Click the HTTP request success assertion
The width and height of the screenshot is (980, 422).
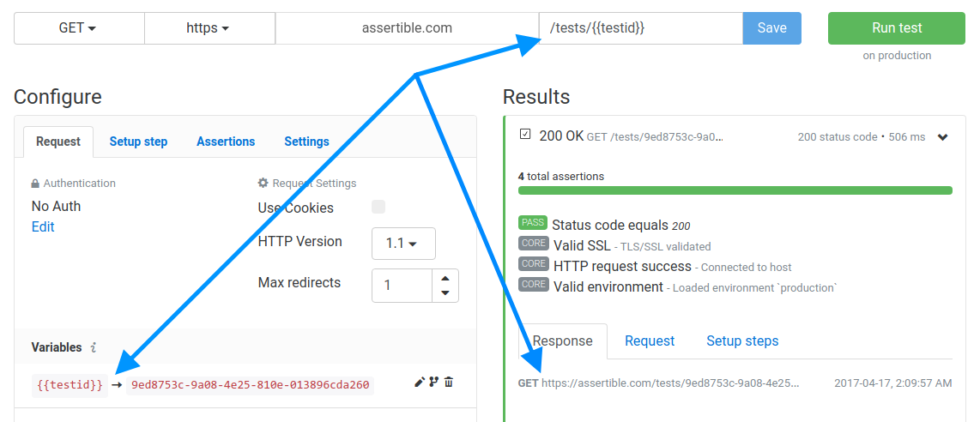(655, 266)
